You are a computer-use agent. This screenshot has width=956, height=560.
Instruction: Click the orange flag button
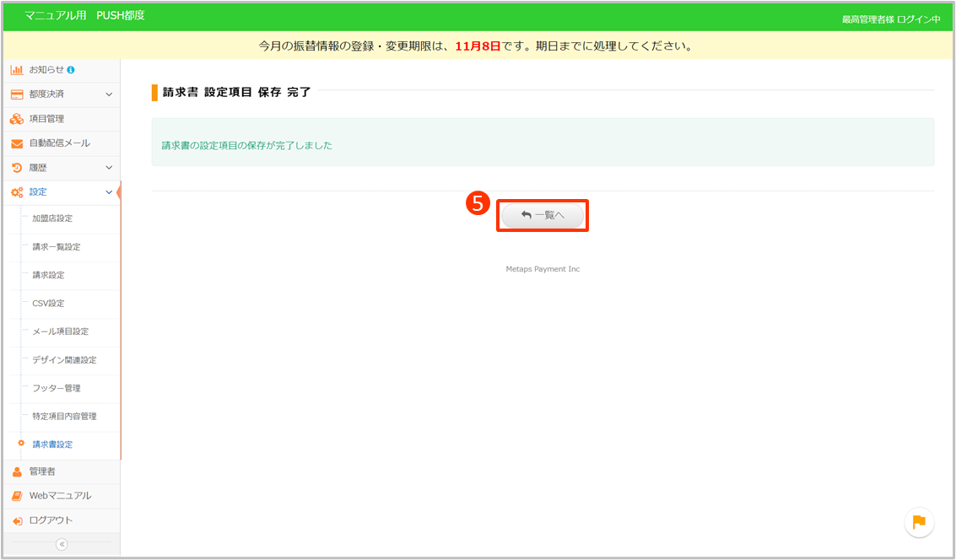pos(919,522)
